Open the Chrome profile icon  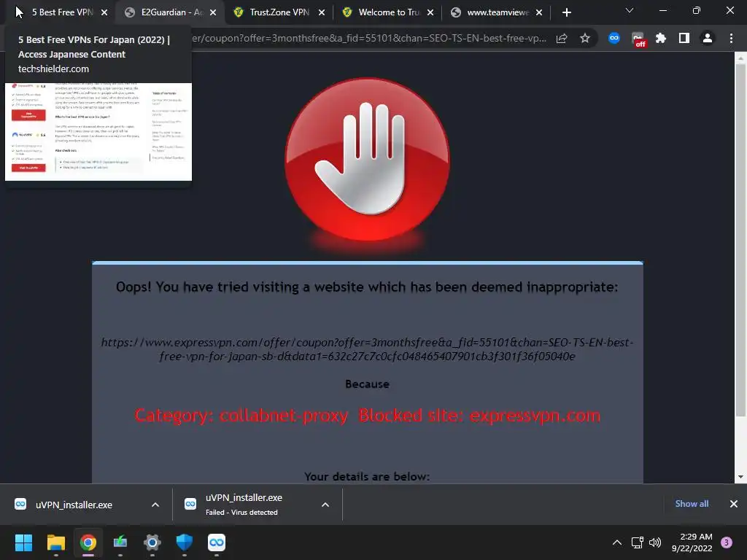tap(708, 38)
